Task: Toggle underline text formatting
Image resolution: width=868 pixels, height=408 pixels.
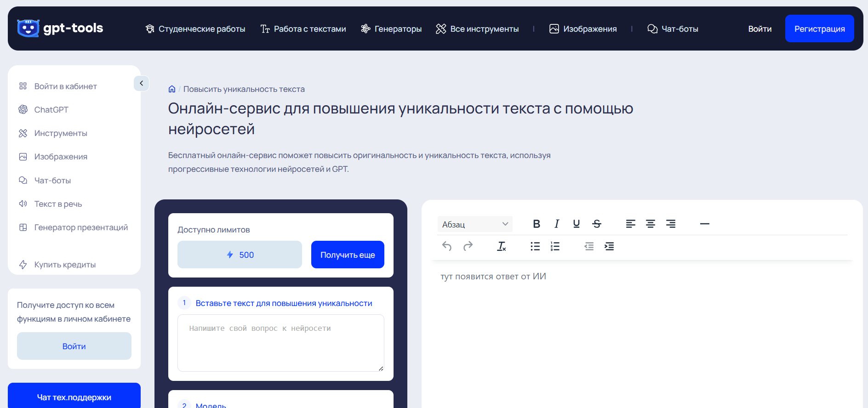Action: click(x=577, y=224)
